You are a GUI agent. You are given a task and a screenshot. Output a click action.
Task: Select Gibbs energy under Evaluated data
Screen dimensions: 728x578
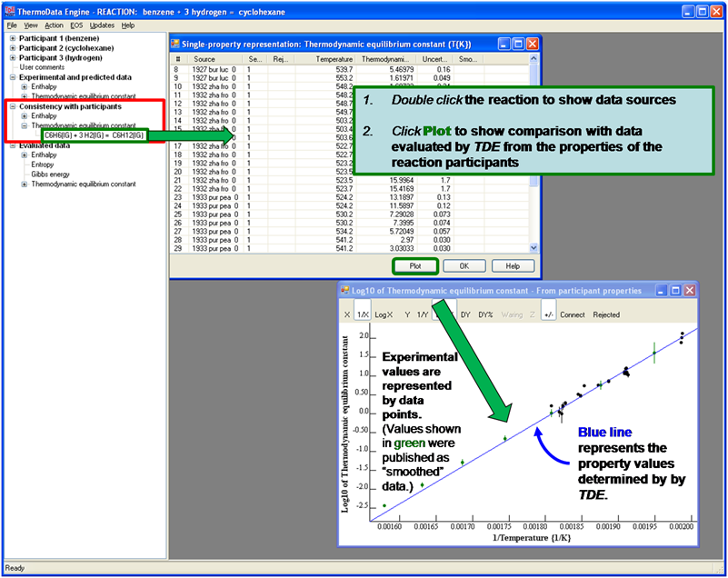tap(49, 174)
